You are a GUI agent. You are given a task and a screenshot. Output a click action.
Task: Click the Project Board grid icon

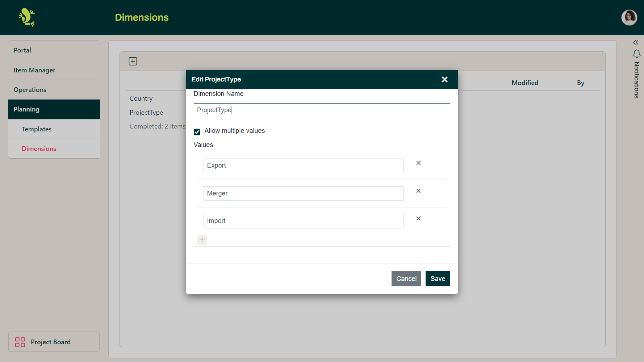(x=20, y=342)
